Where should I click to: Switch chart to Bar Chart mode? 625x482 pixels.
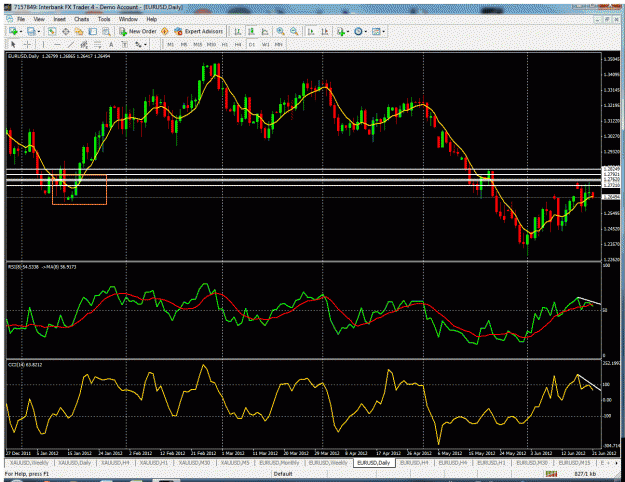(238, 31)
